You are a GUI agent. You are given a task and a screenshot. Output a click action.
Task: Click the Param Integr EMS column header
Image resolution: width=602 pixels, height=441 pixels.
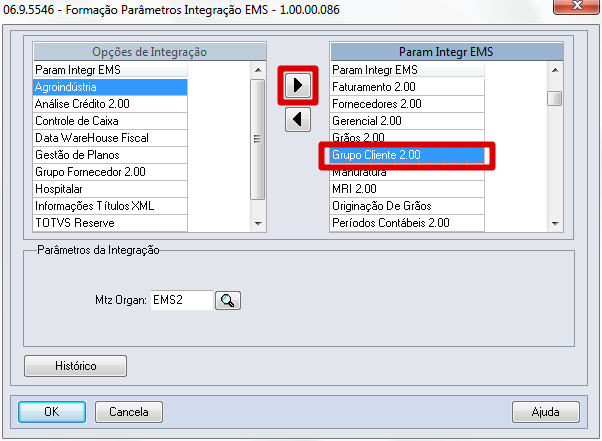point(447,52)
